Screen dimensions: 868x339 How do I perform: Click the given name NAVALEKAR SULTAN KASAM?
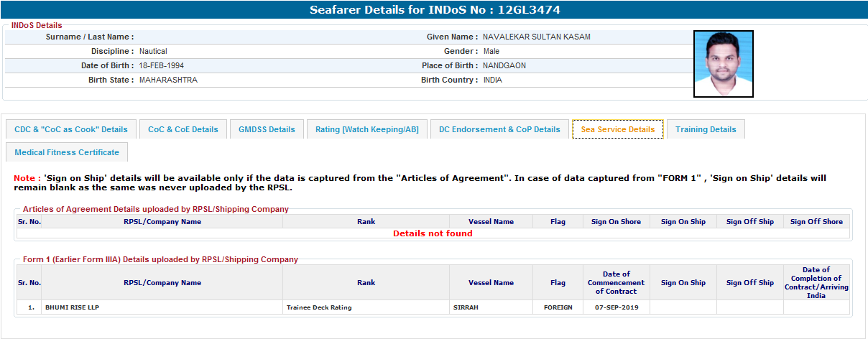coord(536,37)
